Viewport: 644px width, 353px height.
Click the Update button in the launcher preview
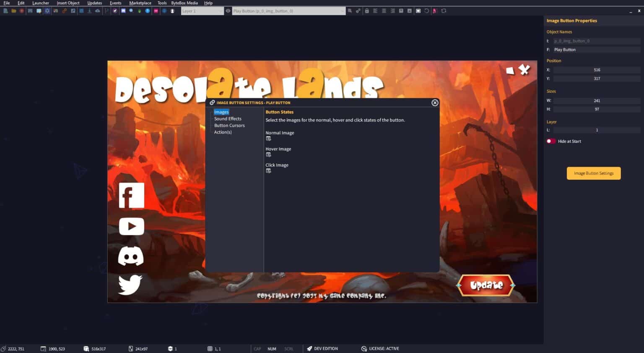click(x=486, y=285)
